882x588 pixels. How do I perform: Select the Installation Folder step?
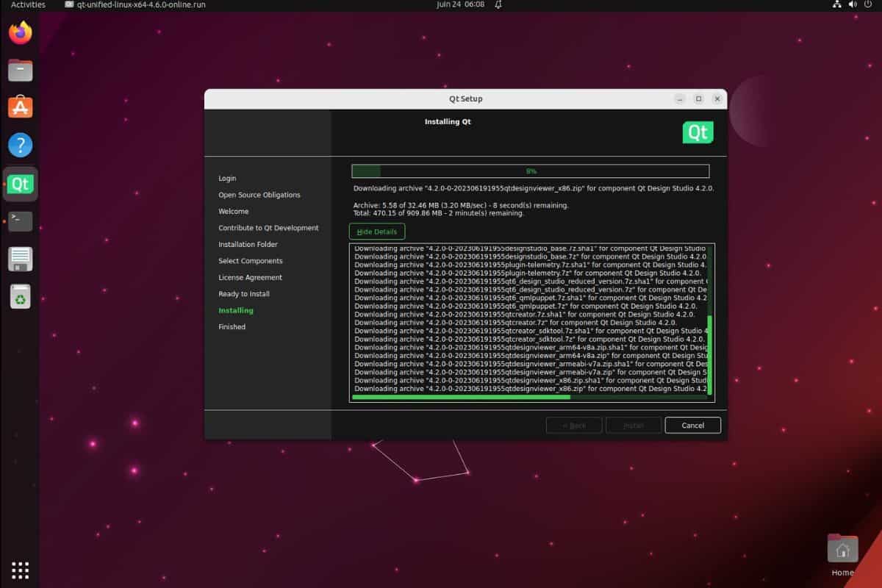248,245
